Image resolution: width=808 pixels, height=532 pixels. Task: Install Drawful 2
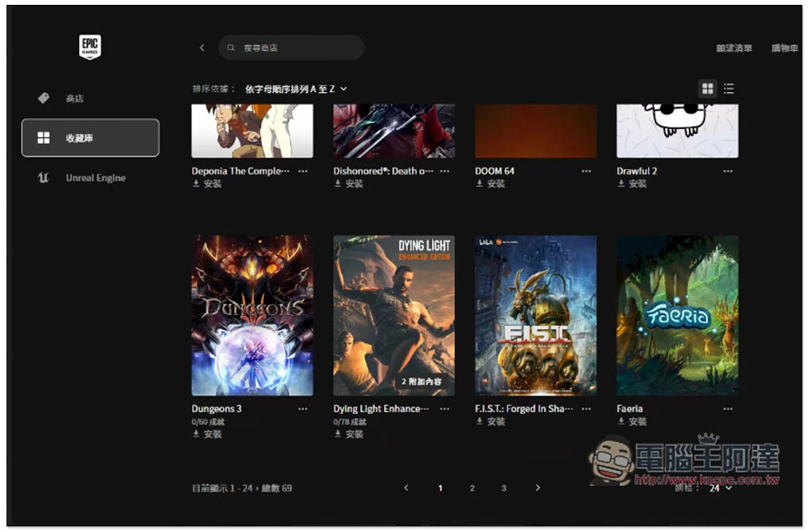(633, 184)
